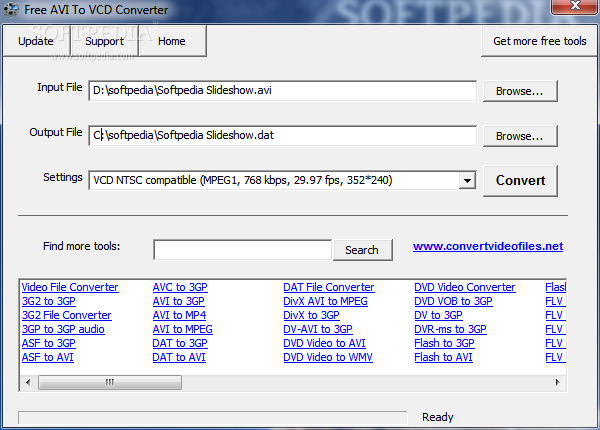Browse for the Output File

[x=520, y=136]
